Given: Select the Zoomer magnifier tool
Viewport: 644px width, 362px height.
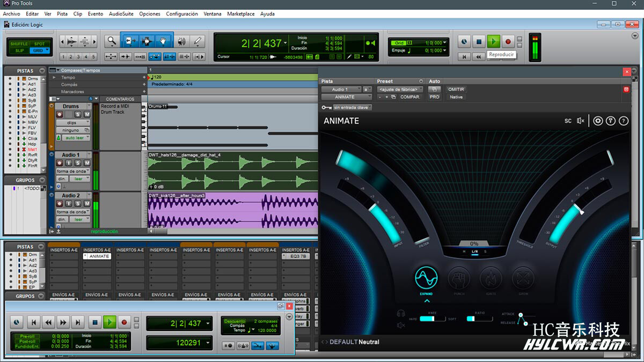Looking at the screenshot, I should (112, 41).
